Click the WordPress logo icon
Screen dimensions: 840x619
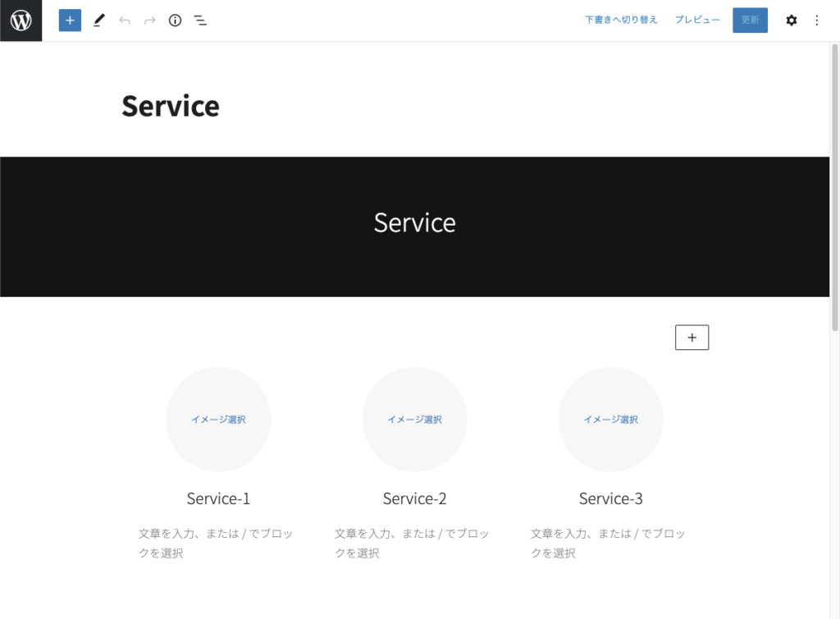(x=21, y=20)
